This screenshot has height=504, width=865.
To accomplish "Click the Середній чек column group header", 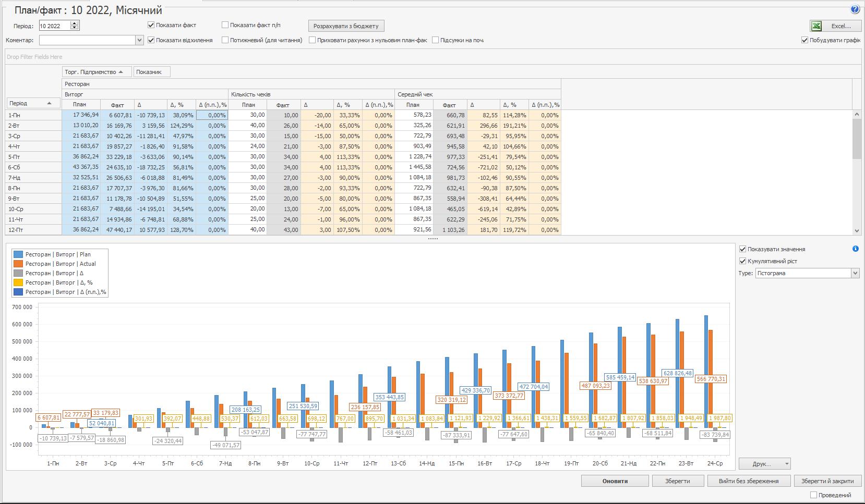I will click(415, 94).
